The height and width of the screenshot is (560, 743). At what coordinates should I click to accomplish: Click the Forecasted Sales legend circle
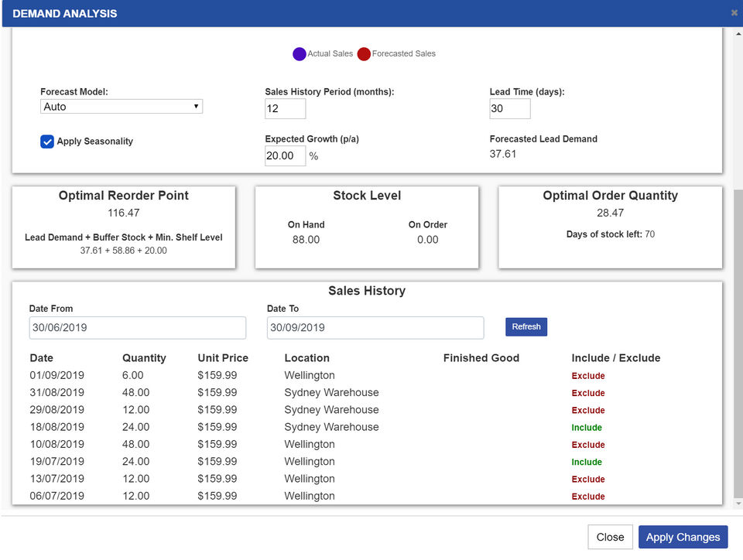tap(364, 54)
